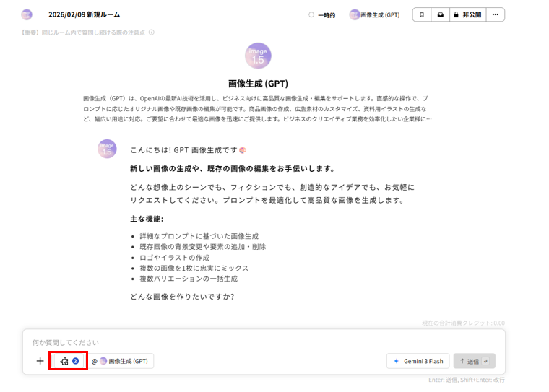Click the large Image 1.5 logo
549x392 pixels.
tap(258, 56)
